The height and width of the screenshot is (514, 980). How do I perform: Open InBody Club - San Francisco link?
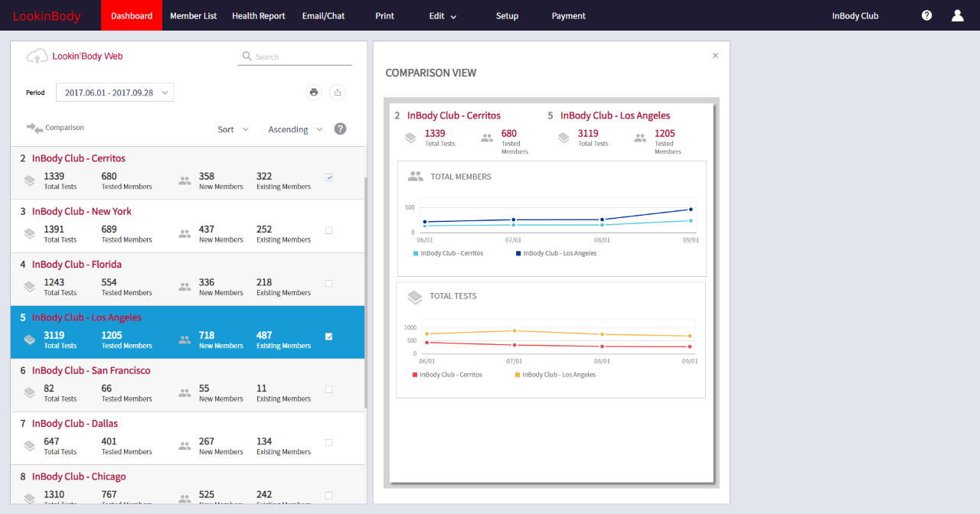91,370
